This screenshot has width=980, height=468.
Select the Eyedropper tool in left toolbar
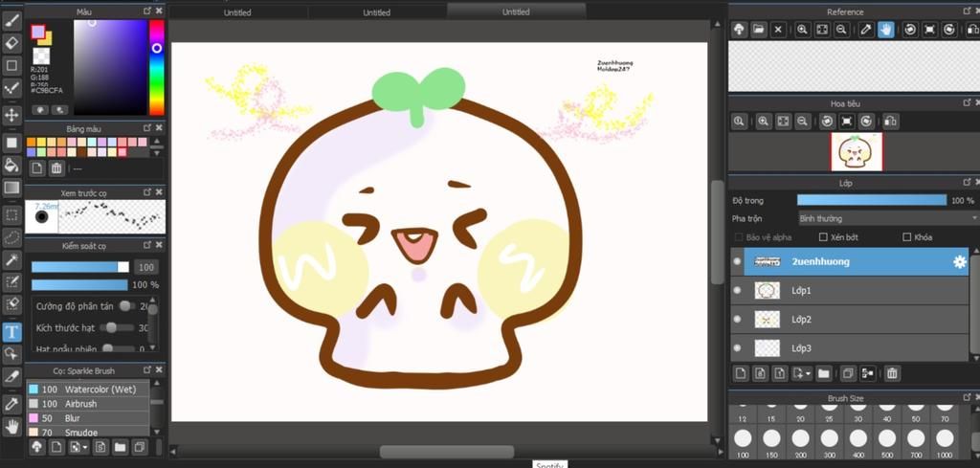[x=11, y=404]
